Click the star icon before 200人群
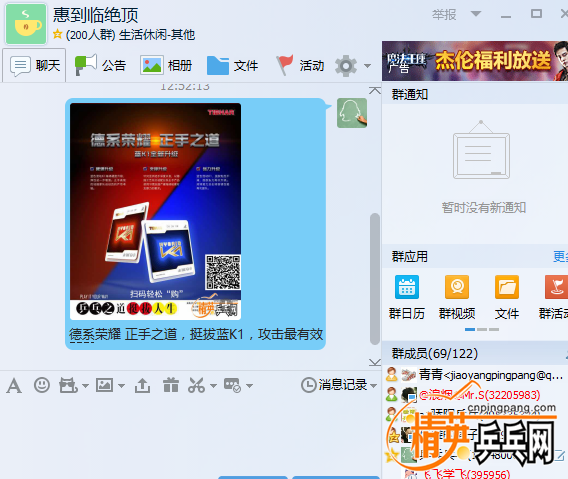The width and height of the screenshot is (568, 479). [57, 34]
